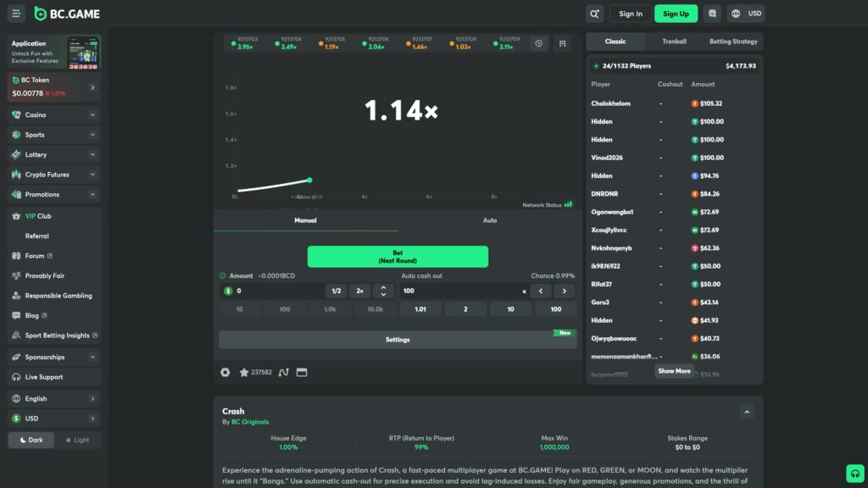Select the Manual betting tab

[305, 220]
